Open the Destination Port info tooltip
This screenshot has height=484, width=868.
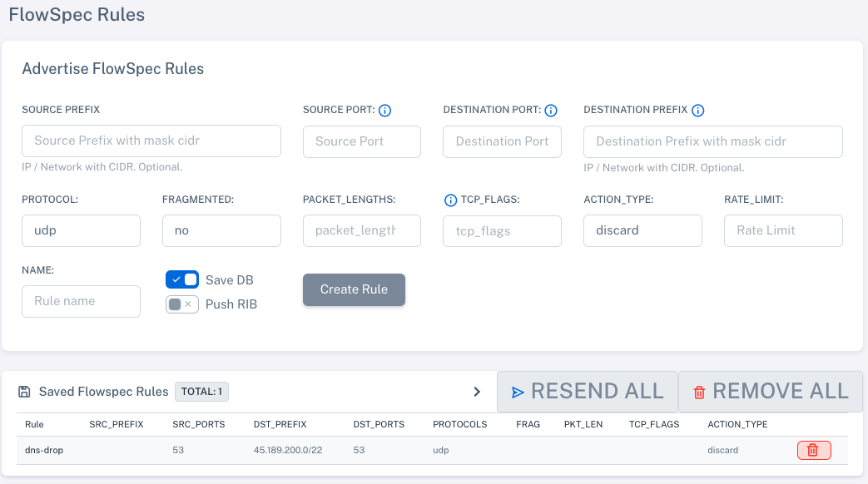click(550, 109)
